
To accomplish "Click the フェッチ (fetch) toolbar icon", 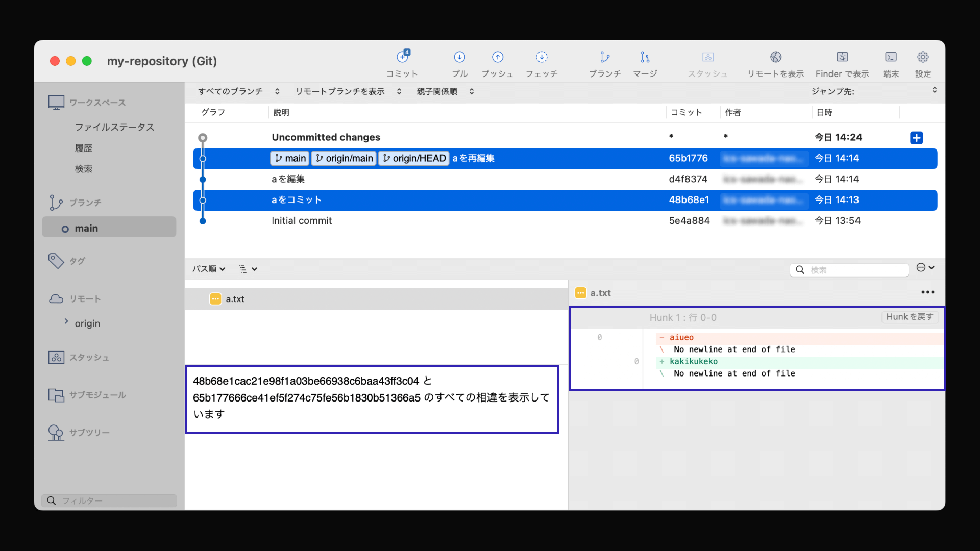I will 542,57.
